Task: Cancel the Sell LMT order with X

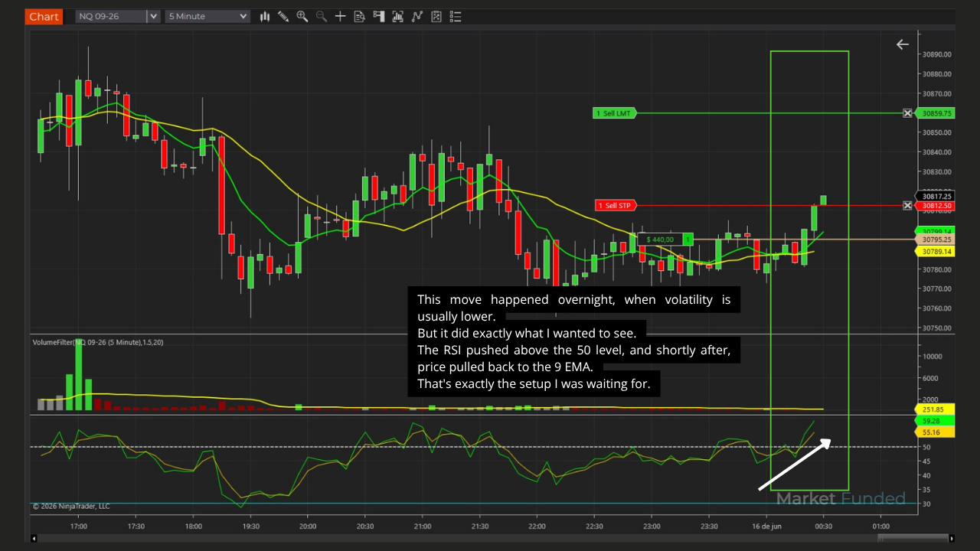Action: (907, 113)
